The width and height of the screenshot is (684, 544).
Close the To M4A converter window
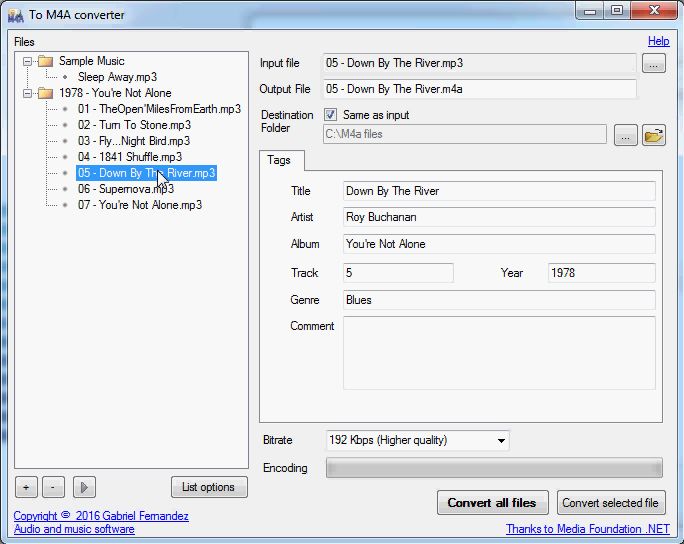click(x=654, y=10)
